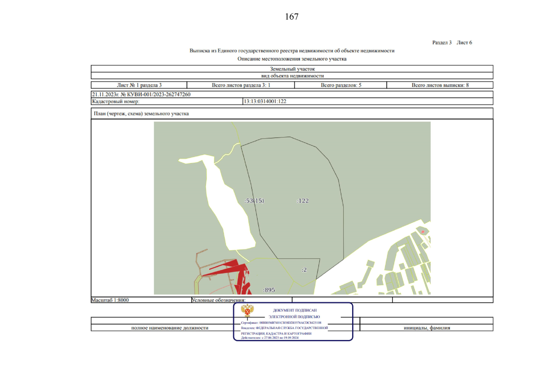
Task: Click parcel label :2 on the map
Action: pos(304,270)
